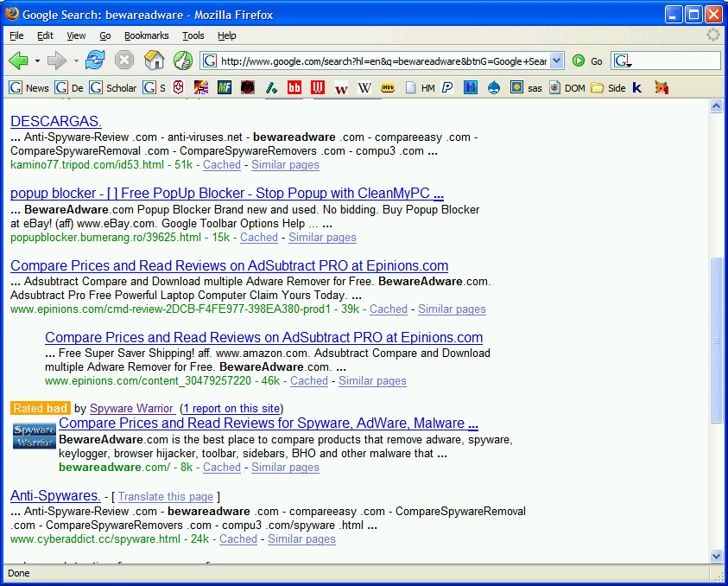Click the blue H square bookmark icon
Viewport: 728px width, 586px height.
pos(471,87)
